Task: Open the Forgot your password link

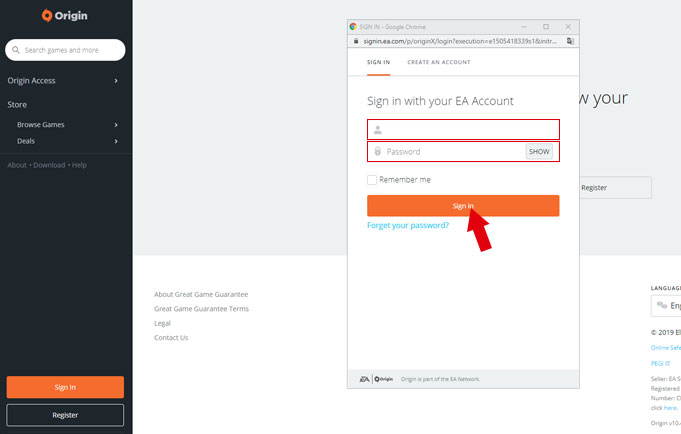Action: pos(408,225)
